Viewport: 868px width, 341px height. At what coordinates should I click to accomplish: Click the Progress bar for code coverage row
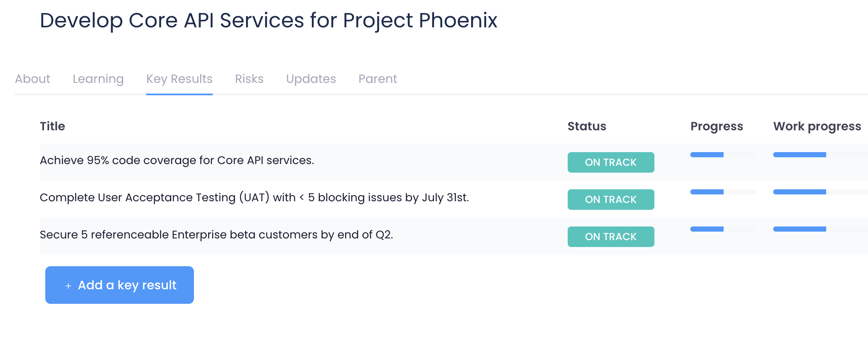[x=723, y=155]
